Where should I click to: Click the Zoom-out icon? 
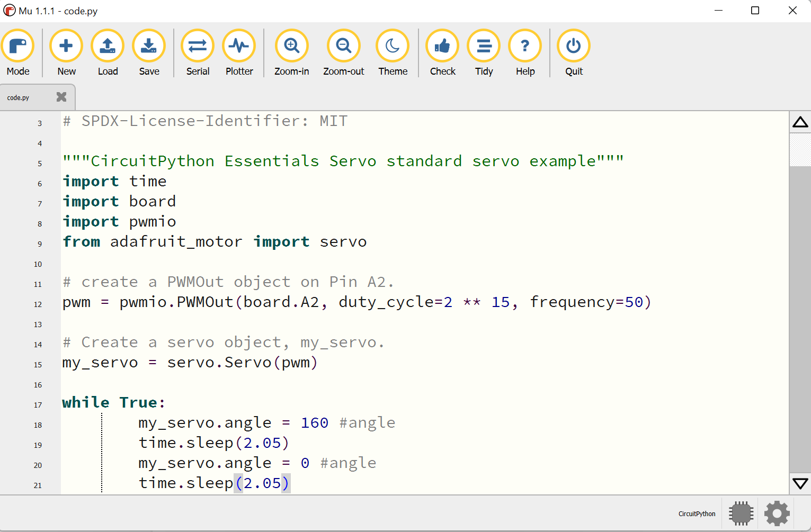point(343,46)
